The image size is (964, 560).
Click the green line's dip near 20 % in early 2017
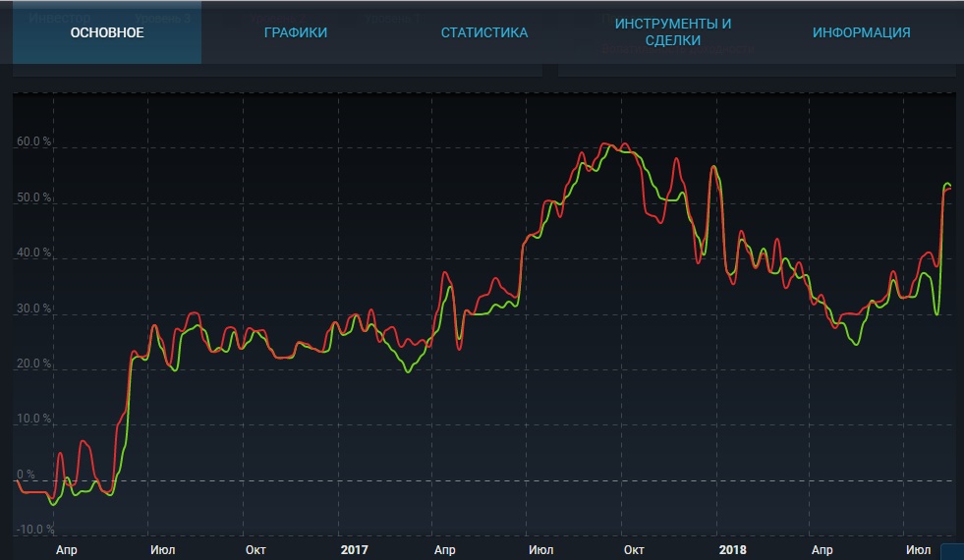tap(409, 370)
